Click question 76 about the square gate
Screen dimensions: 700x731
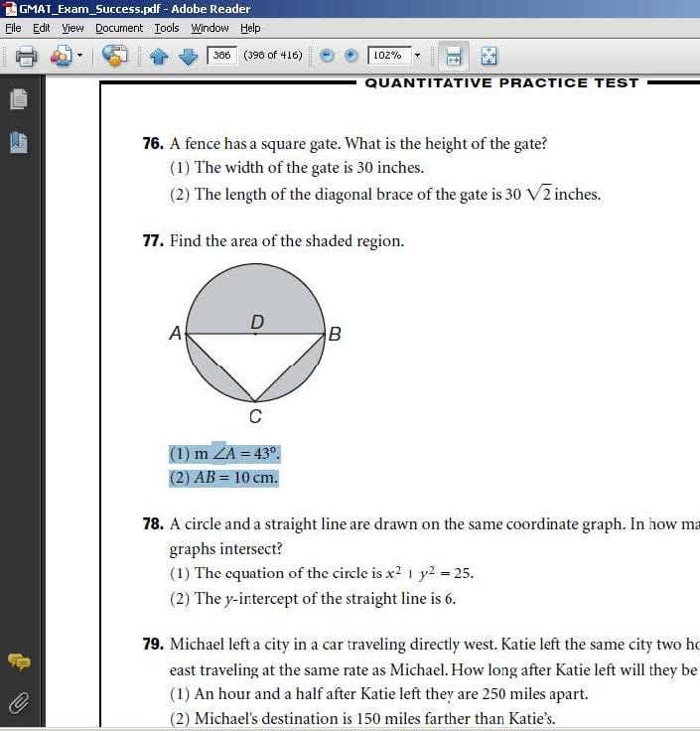coord(345,144)
